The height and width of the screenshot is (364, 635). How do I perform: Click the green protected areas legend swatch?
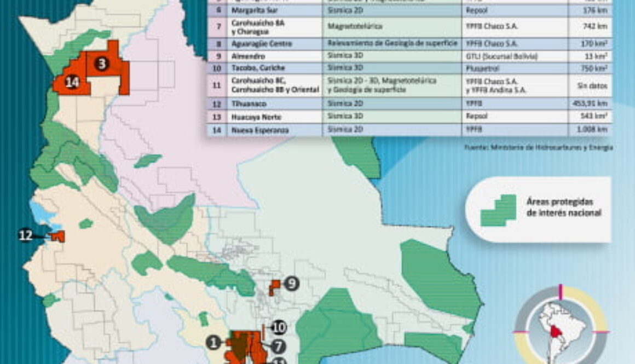pos(499,210)
